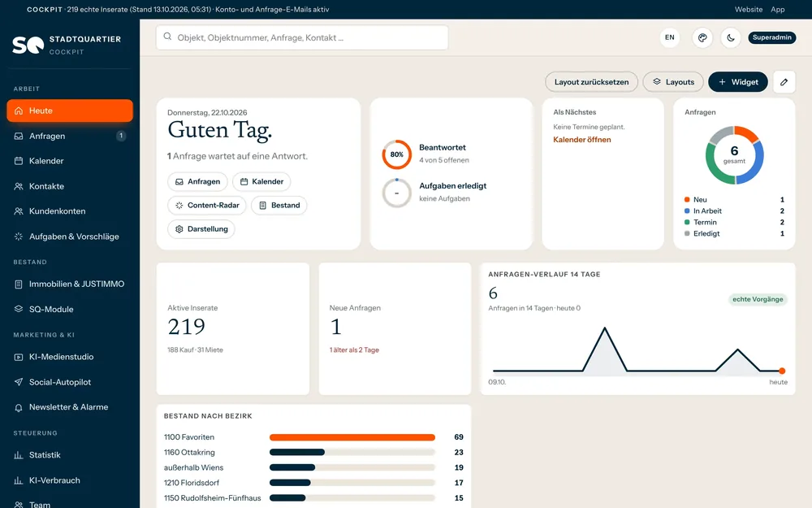Click the orange heute point on chart
812x508 pixels.
[x=782, y=371]
